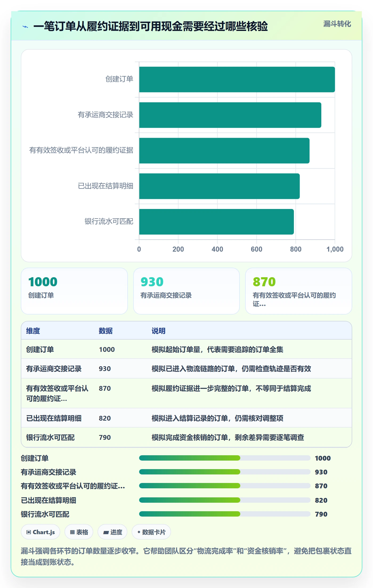Open the 930 有承运商交接记录 stat card
Viewport: 373px width, 588px height.
[x=186, y=291]
